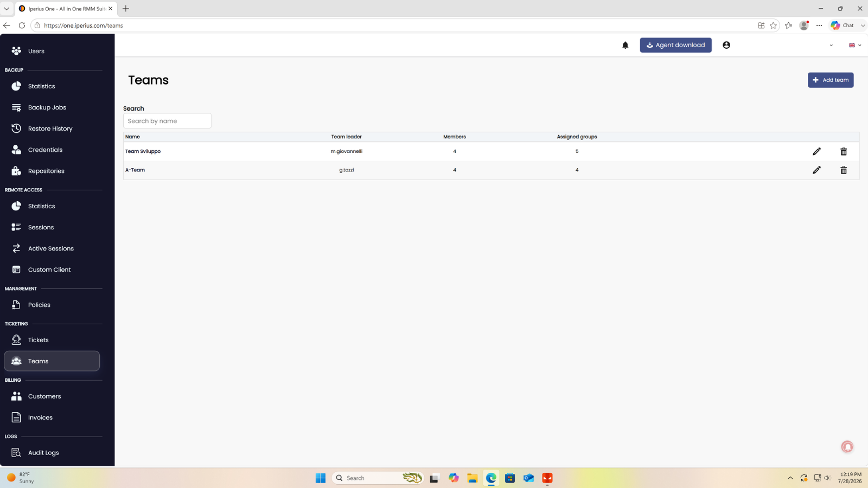Image resolution: width=868 pixels, height=488 pixels.
Task: Click the Name column header
Action: click(x=132, y=137)
